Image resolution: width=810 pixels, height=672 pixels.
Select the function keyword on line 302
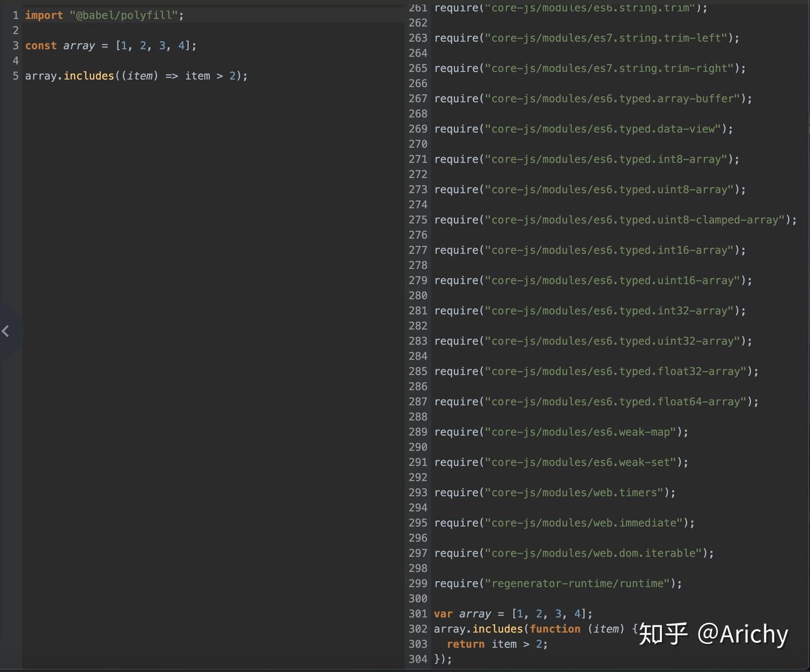tap(555, 629)
